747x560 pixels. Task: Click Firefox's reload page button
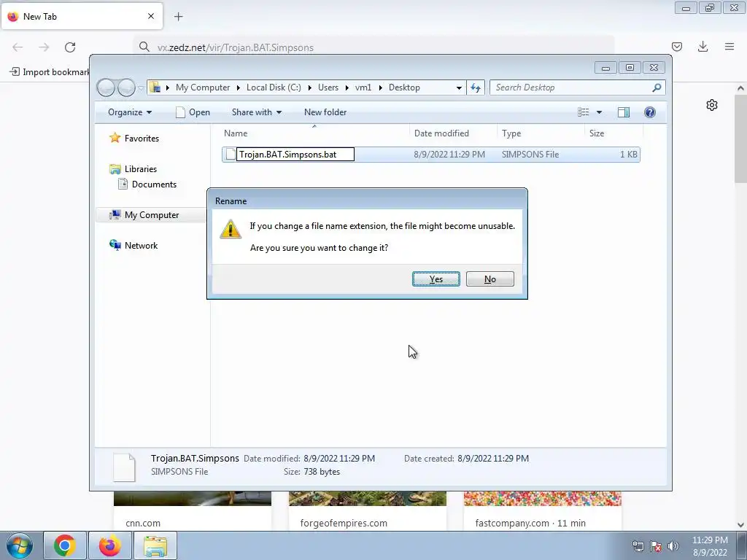coord(70,47)
